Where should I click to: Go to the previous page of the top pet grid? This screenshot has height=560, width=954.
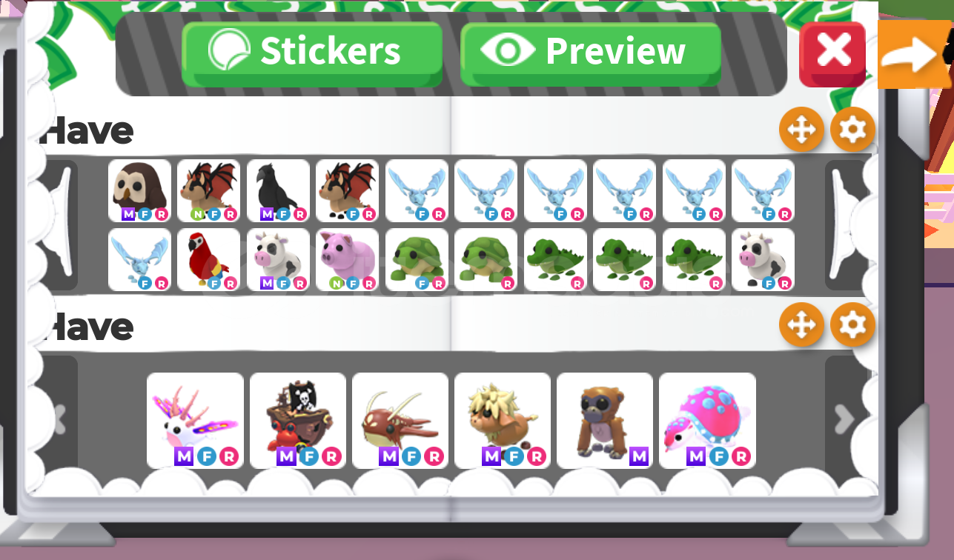[x=58, y=224]
